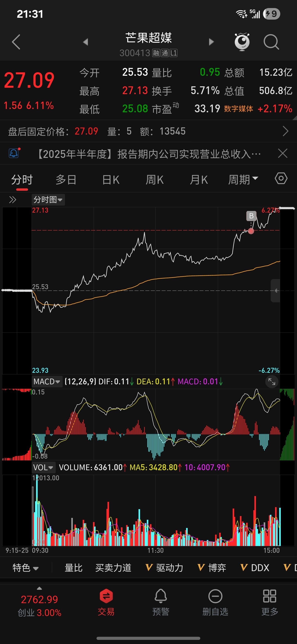The width and height of the screenshot is (297, 644).
Task: Tap the 总值 506.8亿 value
Action: coord(276,91)
